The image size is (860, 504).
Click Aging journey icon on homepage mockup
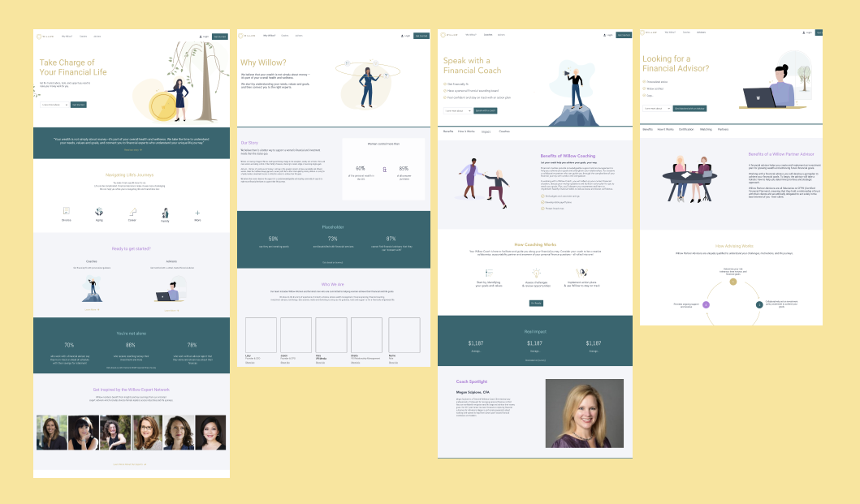point(99,212)
